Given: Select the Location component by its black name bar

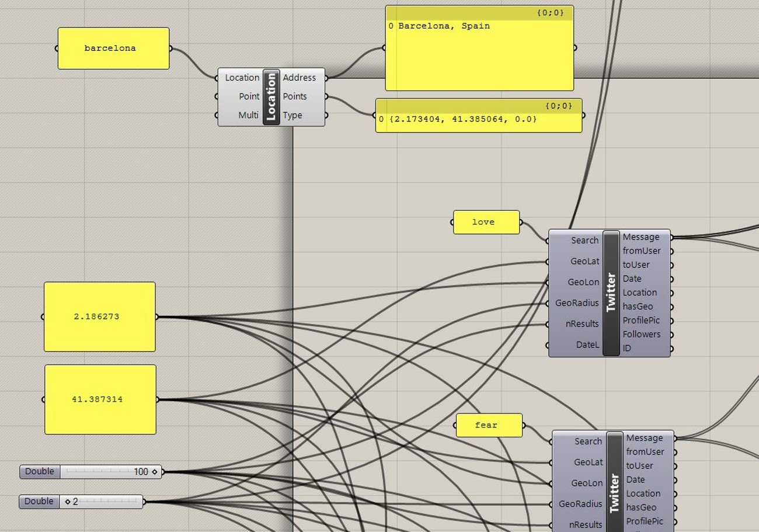Looking at the screenshot, I should 271,96.
